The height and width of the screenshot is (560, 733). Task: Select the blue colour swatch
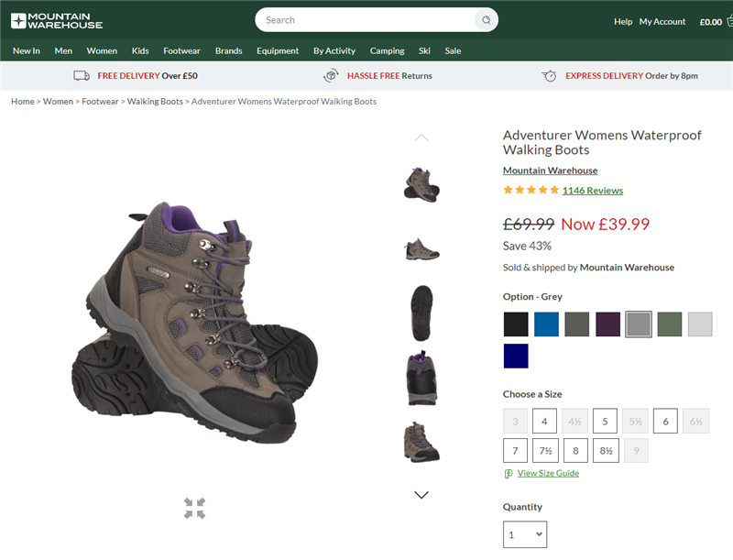pos(546,324)
